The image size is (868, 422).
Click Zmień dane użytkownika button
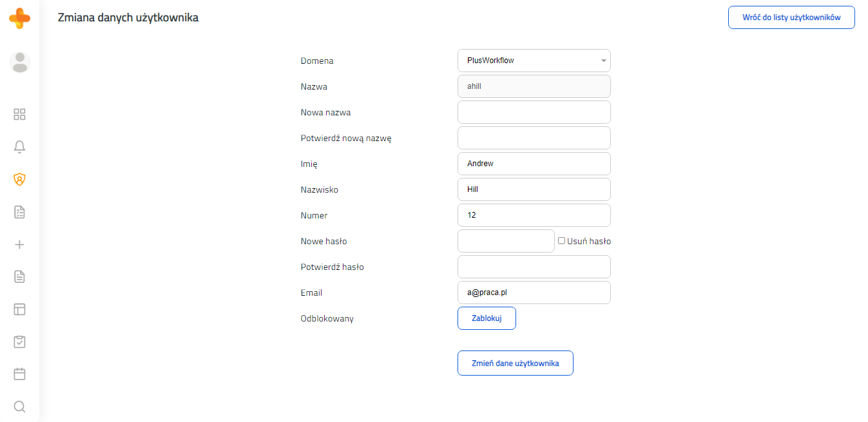515,363
